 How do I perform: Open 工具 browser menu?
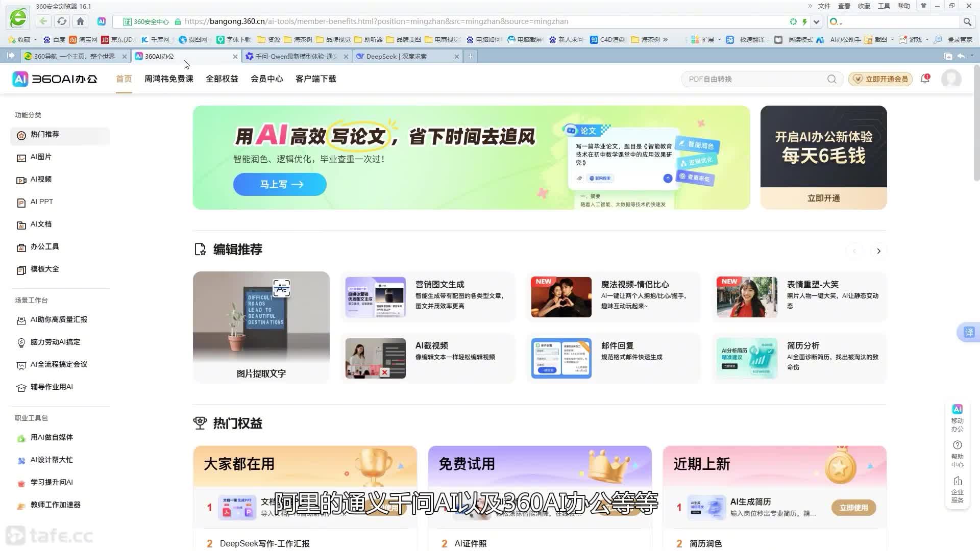tap(884, 6)
